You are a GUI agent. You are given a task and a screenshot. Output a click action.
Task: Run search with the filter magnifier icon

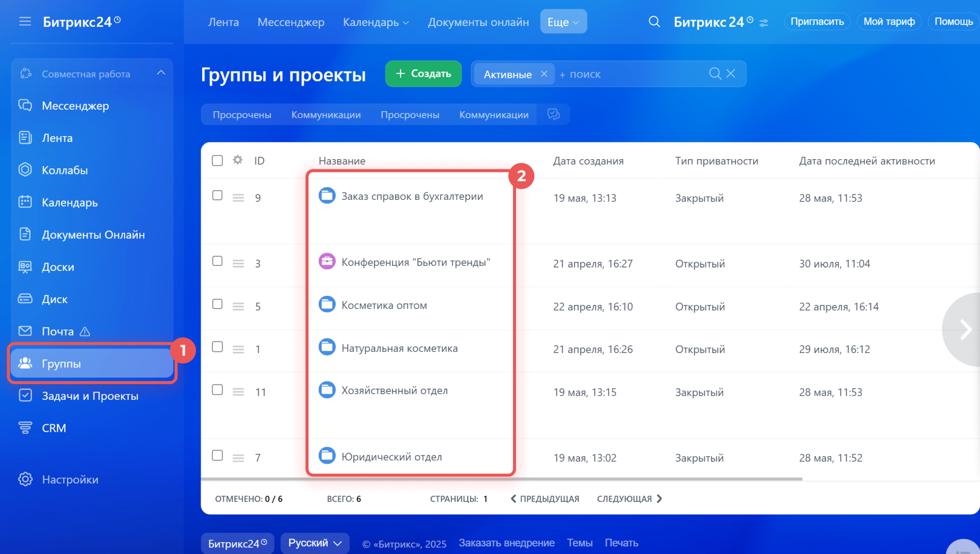pyautogui.click(x=715, y=73)
